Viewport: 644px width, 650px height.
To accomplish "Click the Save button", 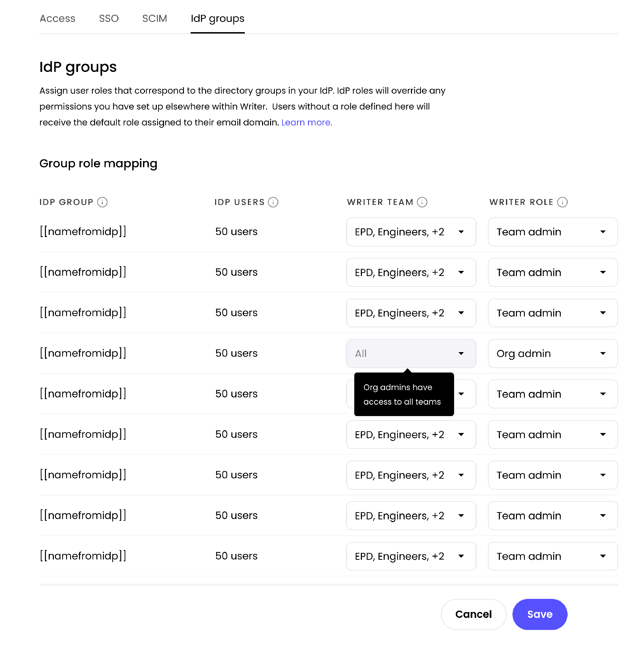I will (x=540, y=614).
